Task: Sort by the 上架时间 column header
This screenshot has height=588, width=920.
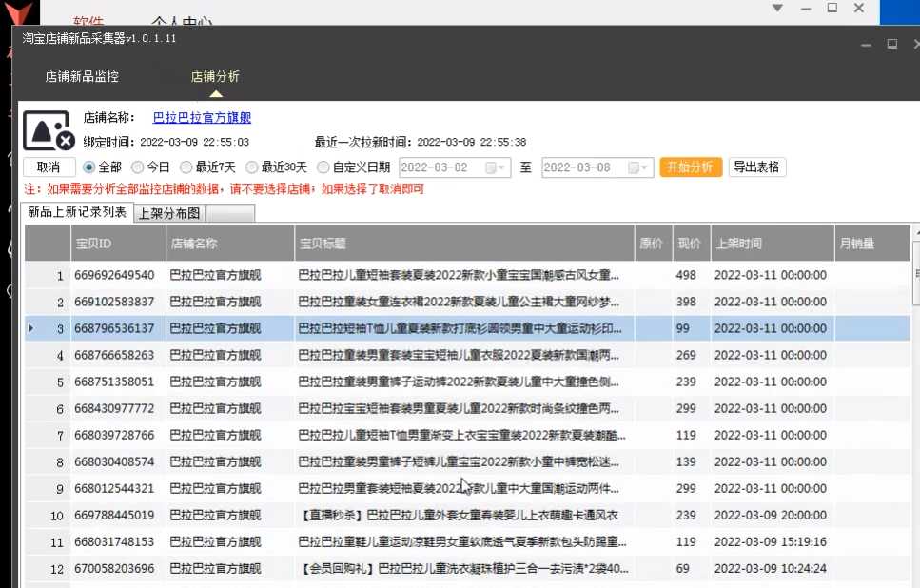Action: pos(773,243)
